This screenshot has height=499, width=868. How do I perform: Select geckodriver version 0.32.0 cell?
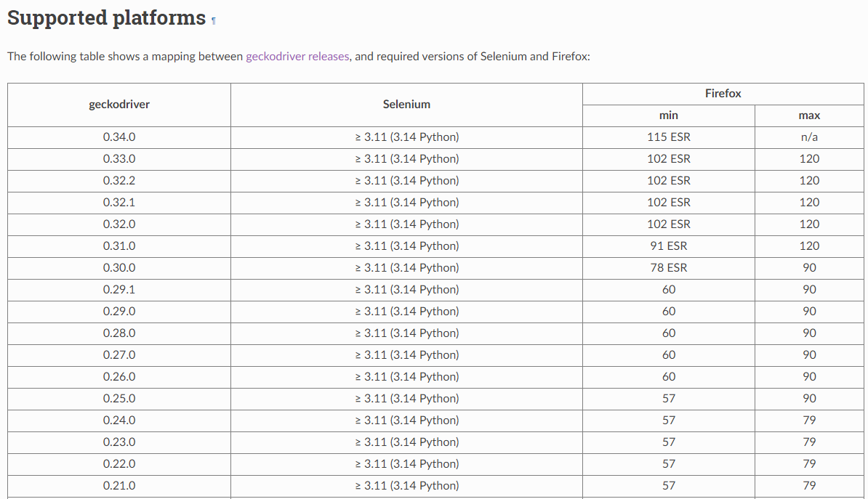(x=119, y=224)
